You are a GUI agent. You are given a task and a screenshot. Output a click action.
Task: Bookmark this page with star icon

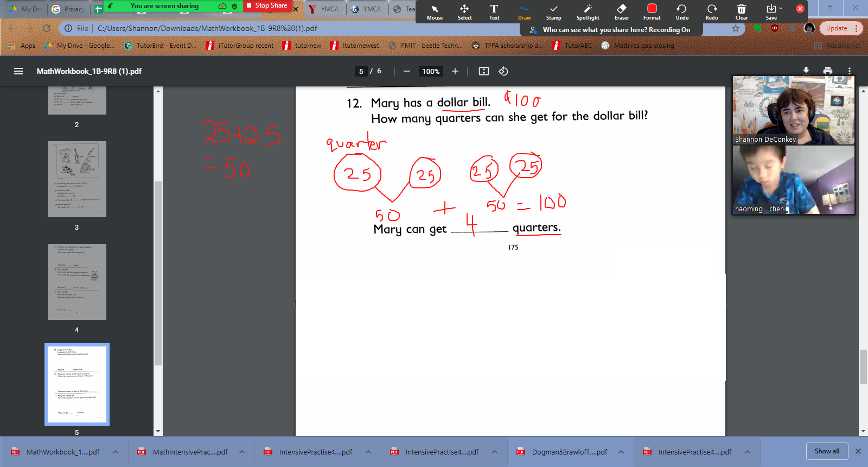click(736, 28)
